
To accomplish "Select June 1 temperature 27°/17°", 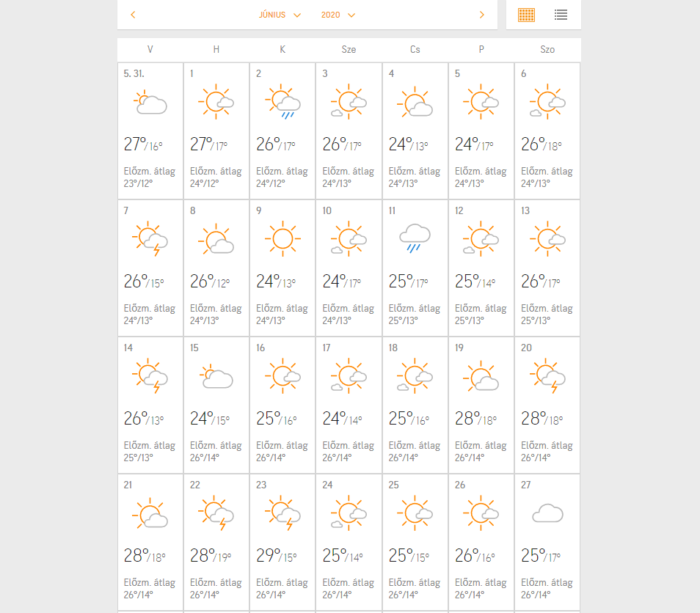I will 211,144.
